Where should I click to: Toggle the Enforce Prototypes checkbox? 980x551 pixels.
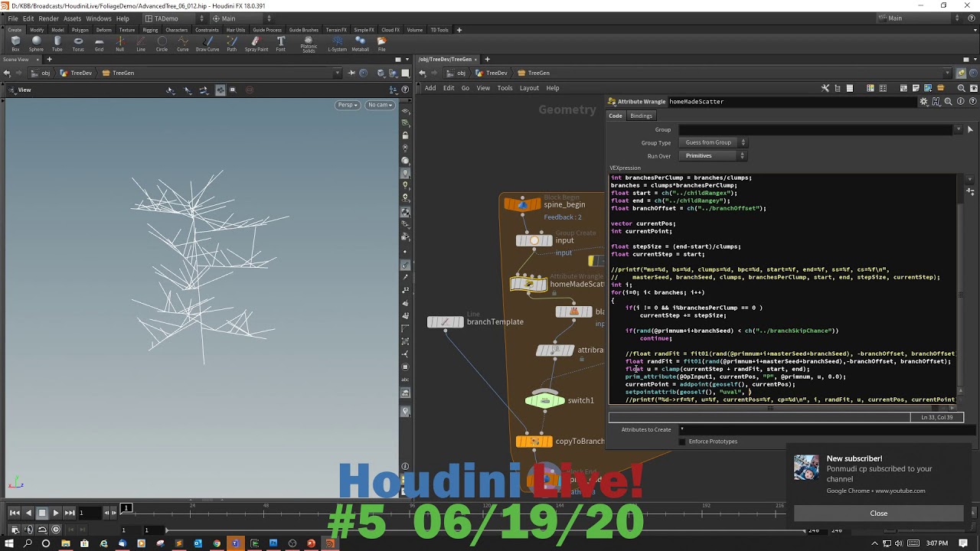pyautogui.click(x=682, y=442)
